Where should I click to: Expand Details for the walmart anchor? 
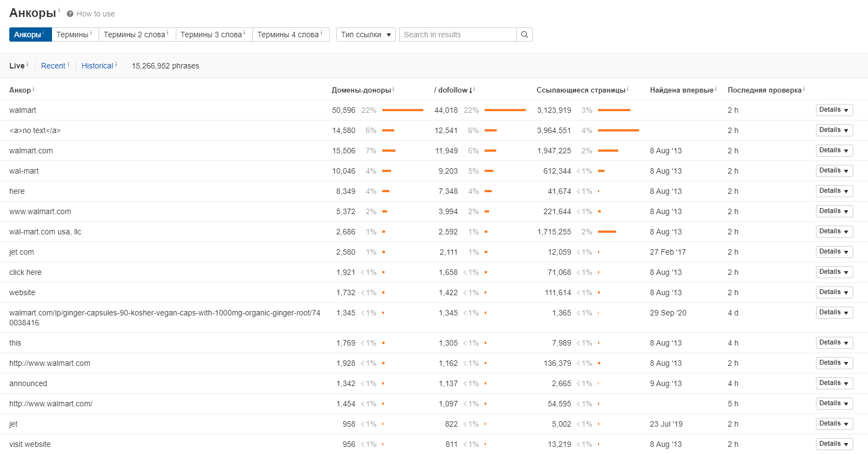833,110
